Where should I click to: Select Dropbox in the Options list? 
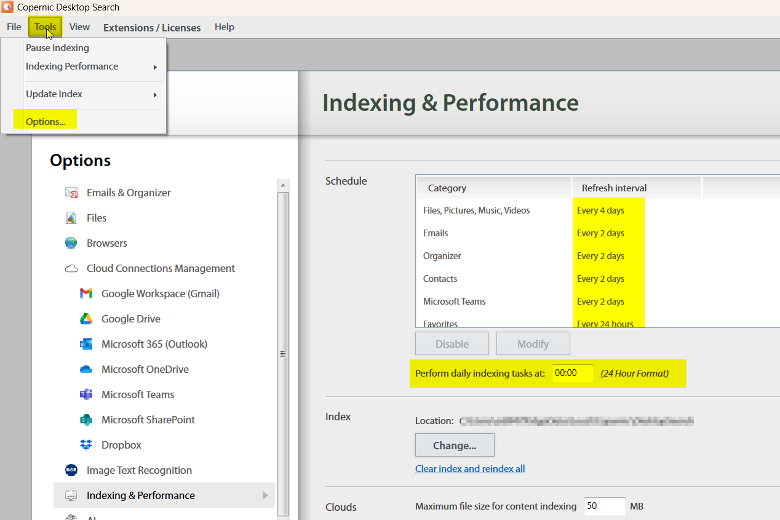121,445
